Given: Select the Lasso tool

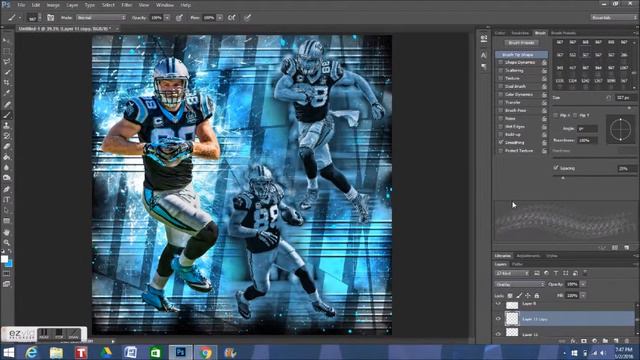Looking at the screenshot, I should coord(7,62).
